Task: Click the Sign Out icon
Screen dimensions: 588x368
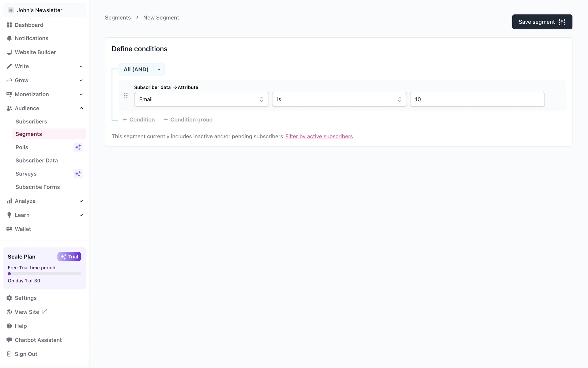Action: click(9, 354)
